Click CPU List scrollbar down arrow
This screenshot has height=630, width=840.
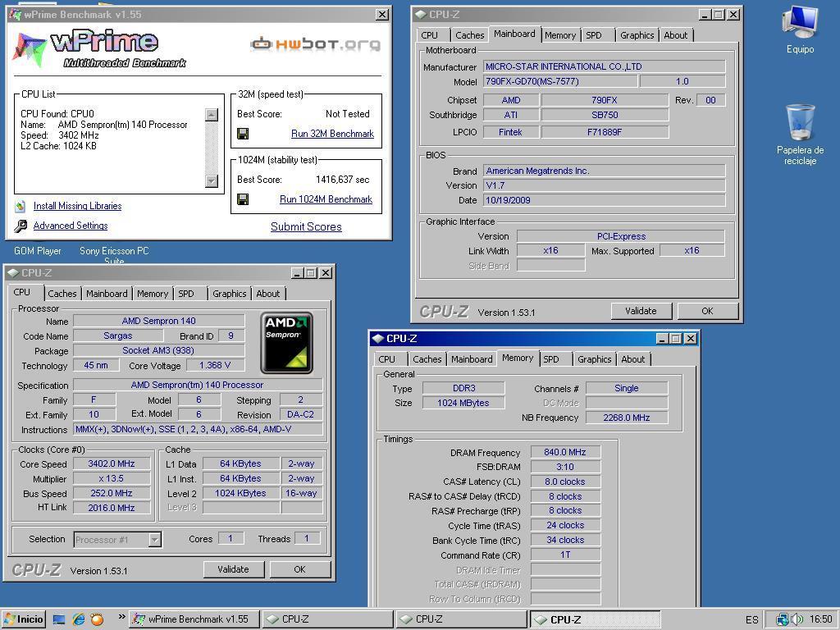coord(212,181)
